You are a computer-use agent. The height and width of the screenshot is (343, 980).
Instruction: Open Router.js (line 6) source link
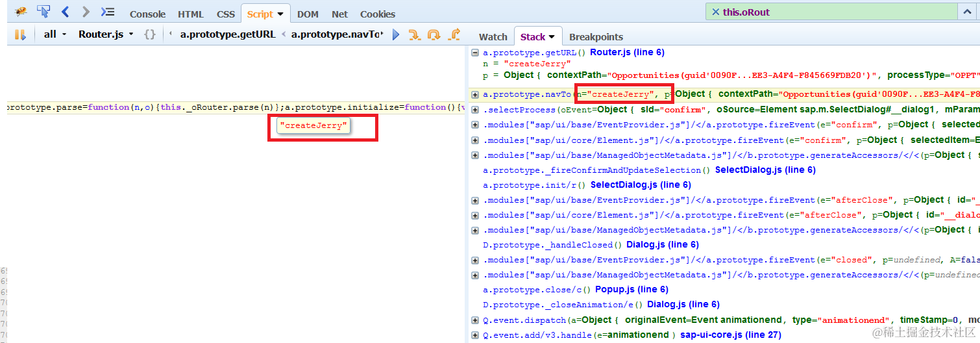pyautogui.click(x=627, y=52)
